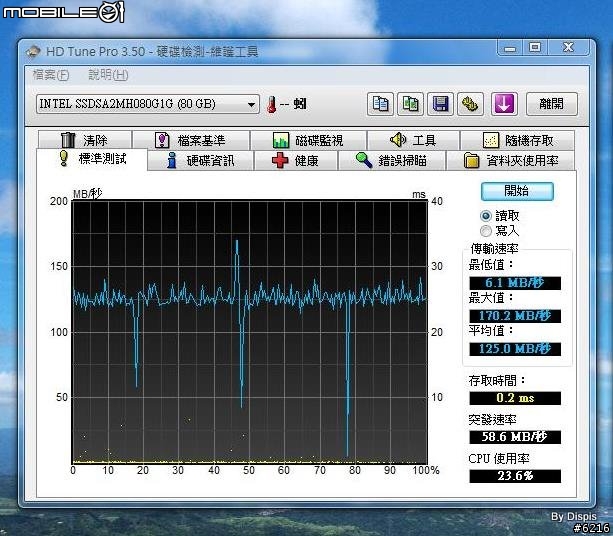Switch to the 硬碟資訊 tab
Screen dimensions: 613x536
tap(201, 161)
